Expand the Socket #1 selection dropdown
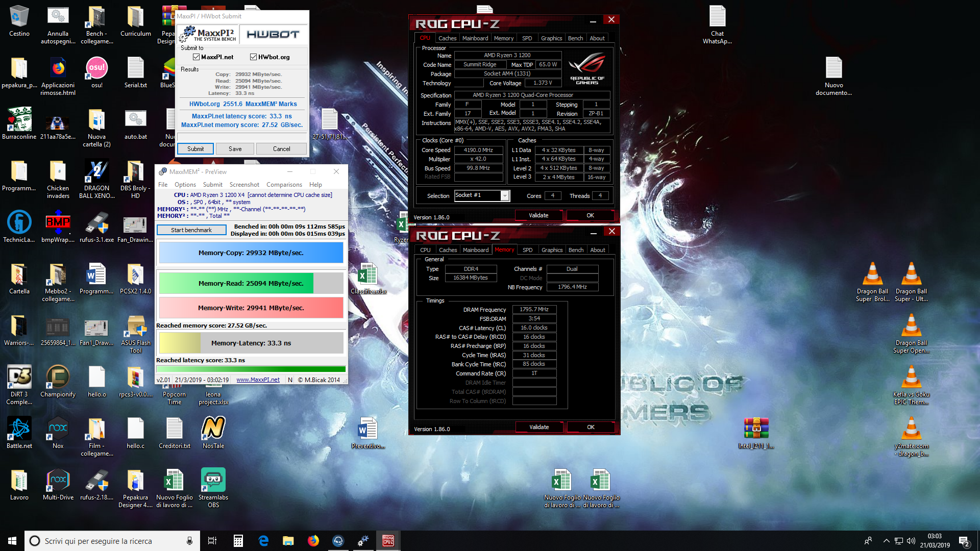980x551 pixels. (x=505, y=196)
